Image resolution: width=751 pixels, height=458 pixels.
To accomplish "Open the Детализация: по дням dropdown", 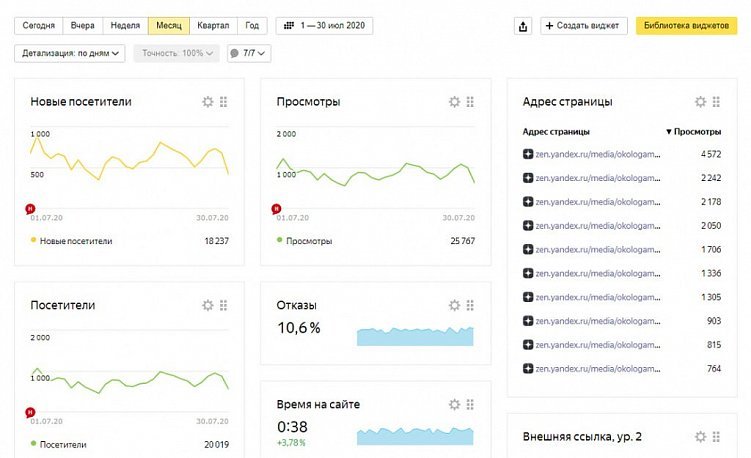I will point(71,53).
